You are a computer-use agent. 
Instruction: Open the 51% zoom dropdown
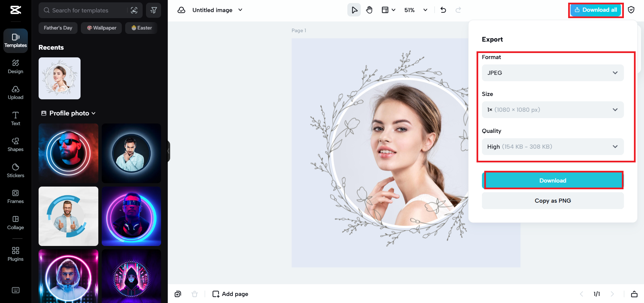click(x=416, y=10)
